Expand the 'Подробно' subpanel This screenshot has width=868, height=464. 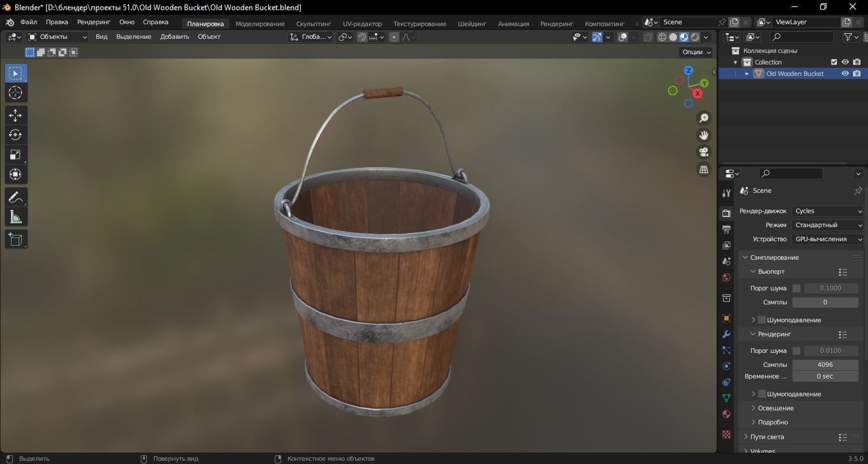[x=772, y=422]
